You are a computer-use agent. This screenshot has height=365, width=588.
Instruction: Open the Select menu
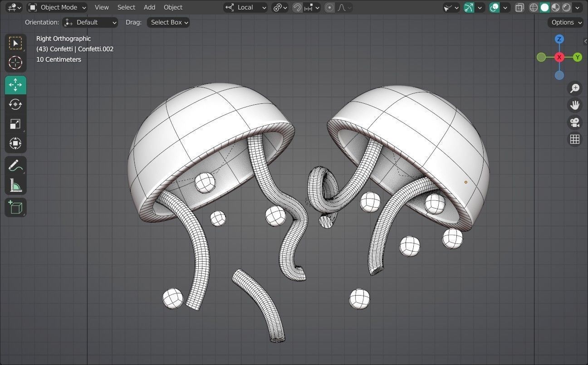coord(126,7)
